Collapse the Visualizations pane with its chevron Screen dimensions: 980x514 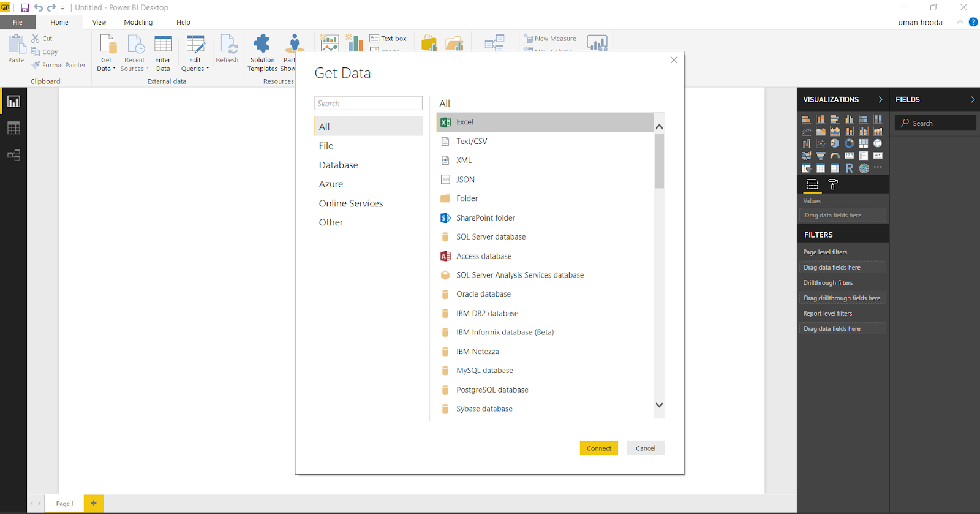(881, 99)
